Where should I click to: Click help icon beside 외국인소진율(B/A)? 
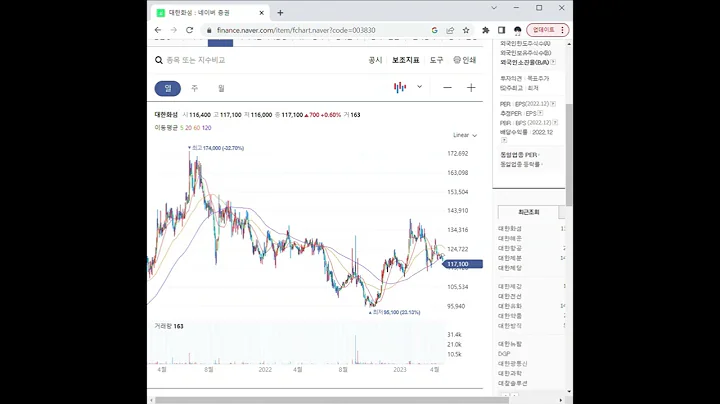coord(553,62)
